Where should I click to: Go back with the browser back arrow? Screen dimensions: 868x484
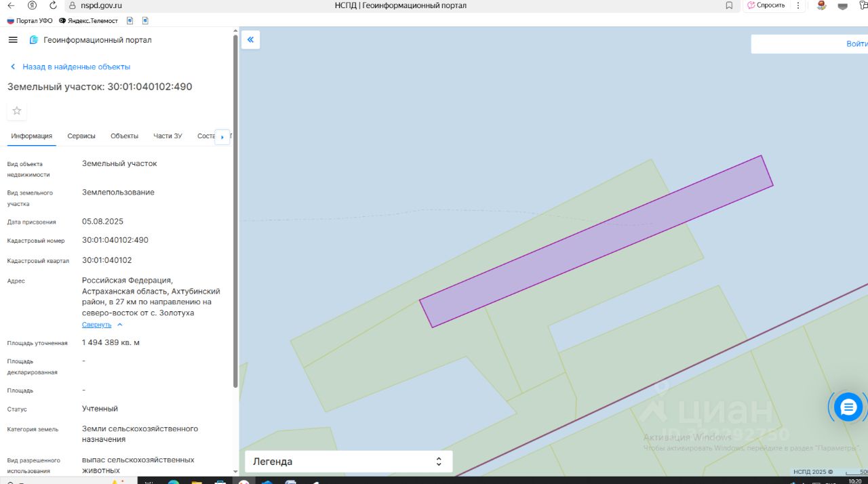pyautogui.click(x=11, y=5)
